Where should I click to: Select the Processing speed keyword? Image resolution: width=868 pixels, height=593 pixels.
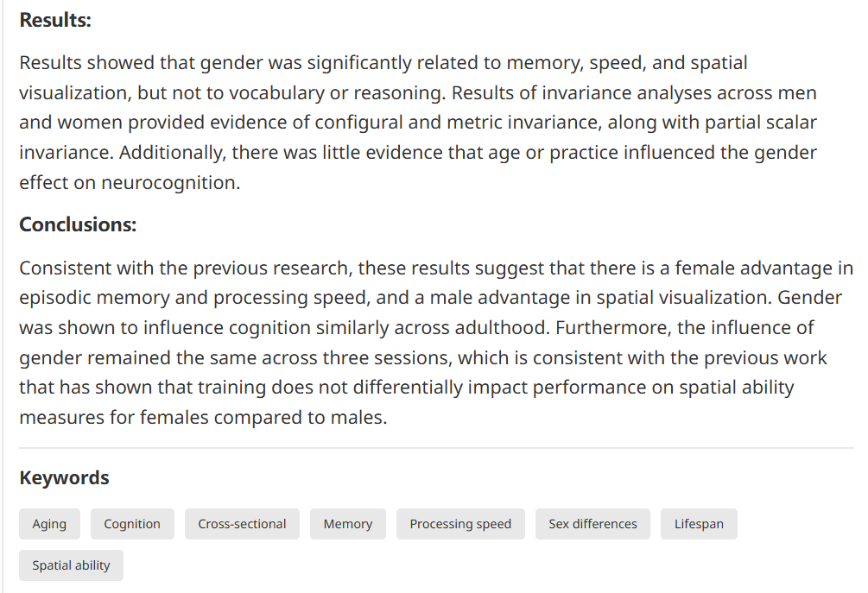click(x=460, y=524)
